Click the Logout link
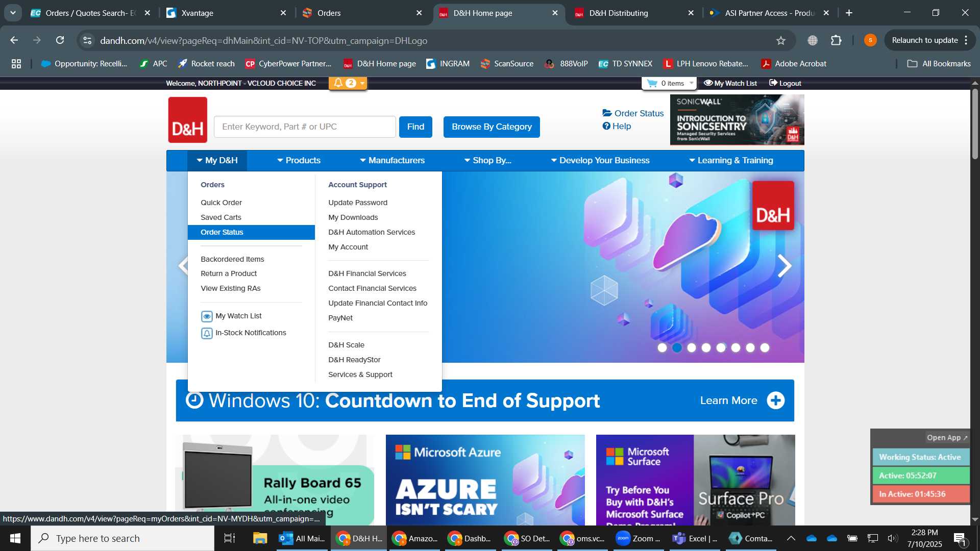 pyautogui.click(x=786, y=83)
